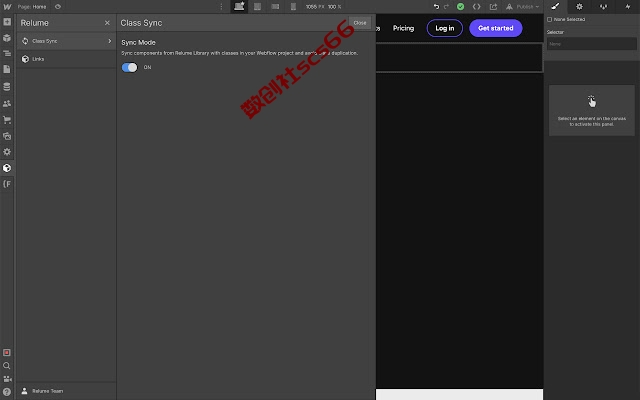Open the video tutorials icon

pos(7,379)
